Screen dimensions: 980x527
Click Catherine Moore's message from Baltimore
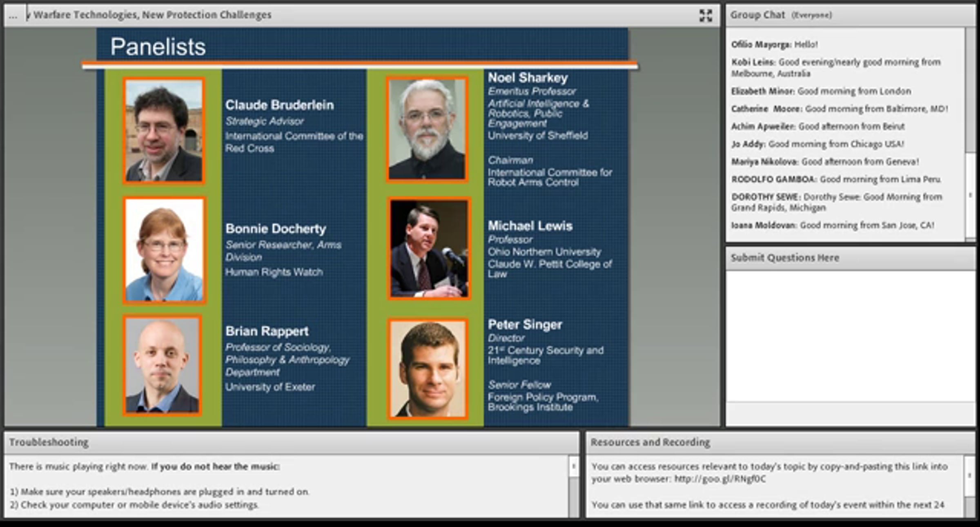(x=840, y=109)
